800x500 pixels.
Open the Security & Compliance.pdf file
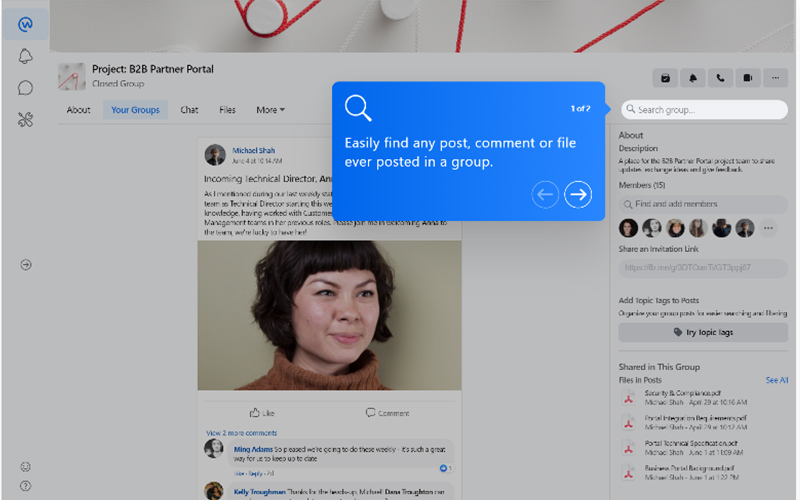[682, 393]
